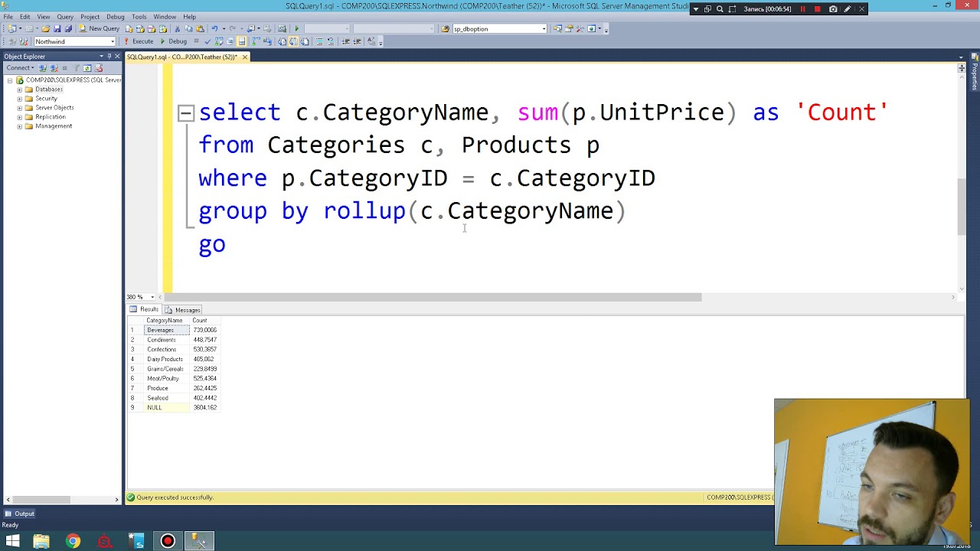Click the Cut scissors icon

(x=177, y=28)
